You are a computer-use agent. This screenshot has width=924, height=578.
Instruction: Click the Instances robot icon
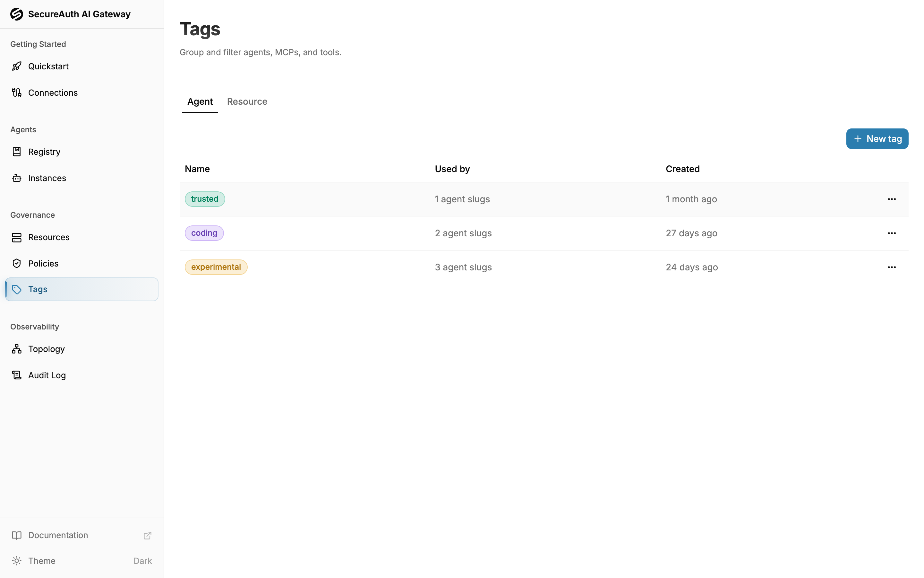click(x=16, y=178)
